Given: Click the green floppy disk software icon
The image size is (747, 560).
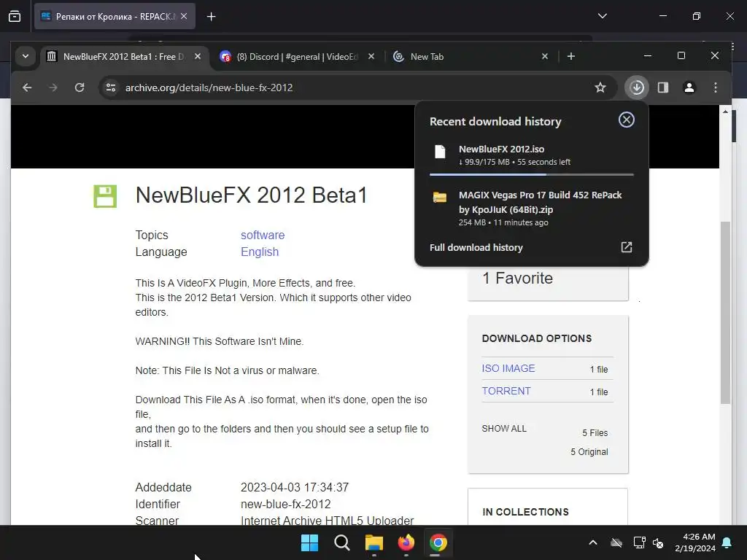Looking at the screenshot, I should pyautogui.click(x=105, y=196).
